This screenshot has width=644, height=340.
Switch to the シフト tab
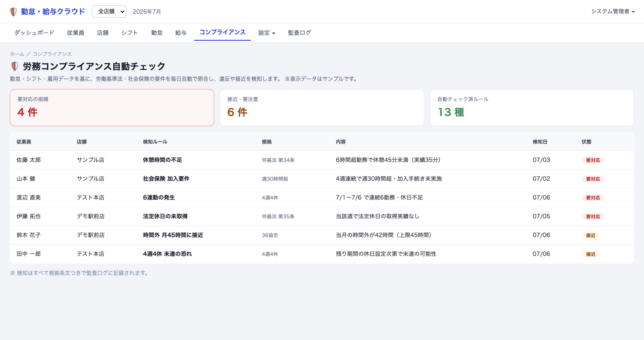pos(130,33)
